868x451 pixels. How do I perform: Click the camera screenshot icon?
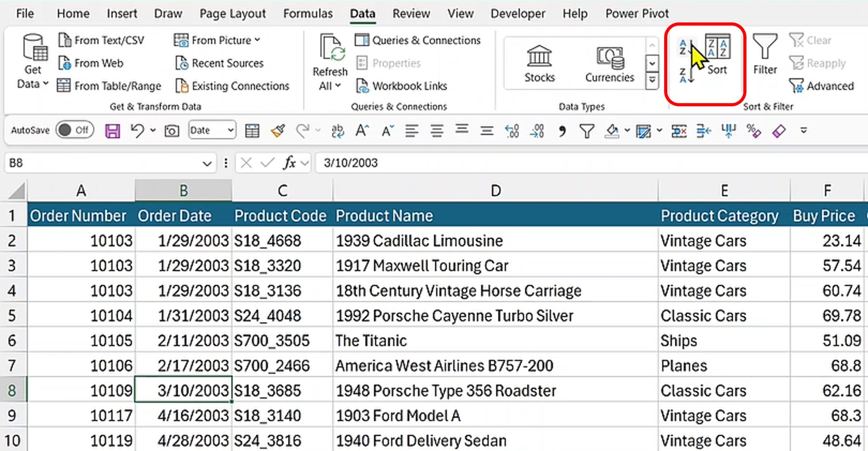click(172, 131)
